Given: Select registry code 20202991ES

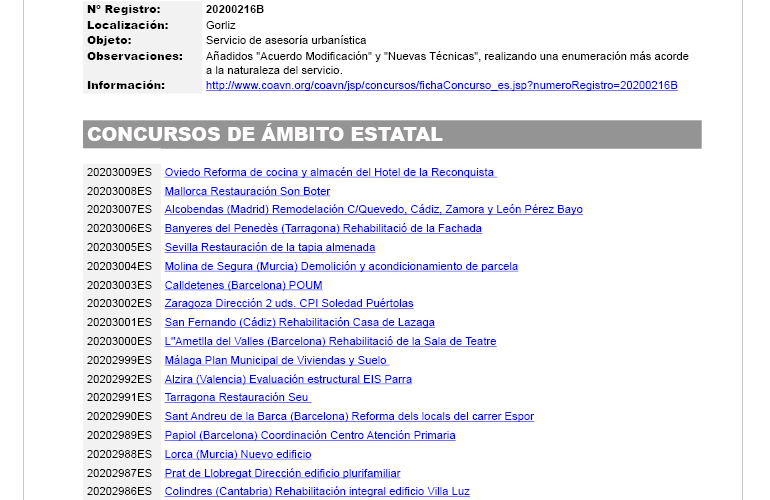Looking at the screenshot, I should pyautogui.click(x=119, y=397).
